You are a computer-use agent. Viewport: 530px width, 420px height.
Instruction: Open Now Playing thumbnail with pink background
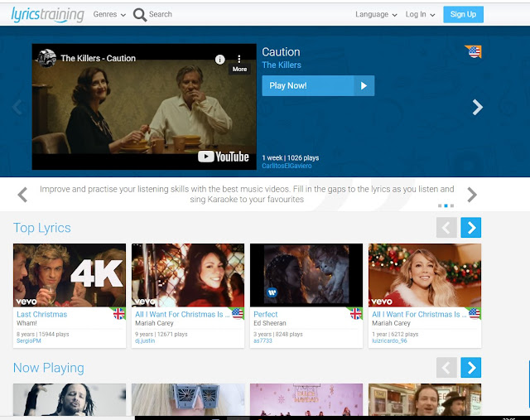[306, 400]
